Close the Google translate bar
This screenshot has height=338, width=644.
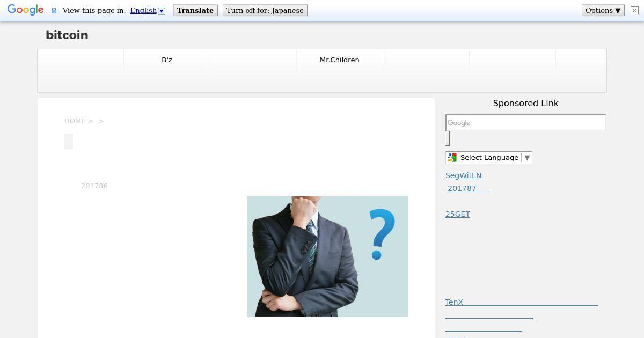point(634,10)
